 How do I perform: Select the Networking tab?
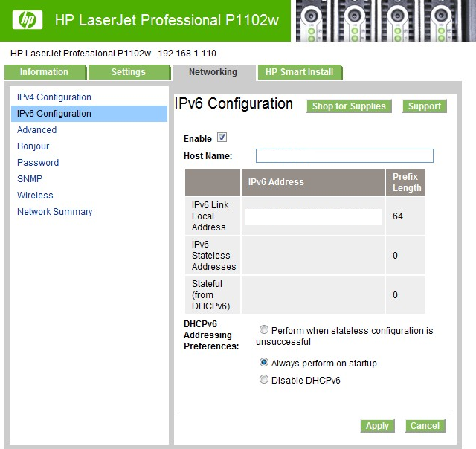(213, 72)
